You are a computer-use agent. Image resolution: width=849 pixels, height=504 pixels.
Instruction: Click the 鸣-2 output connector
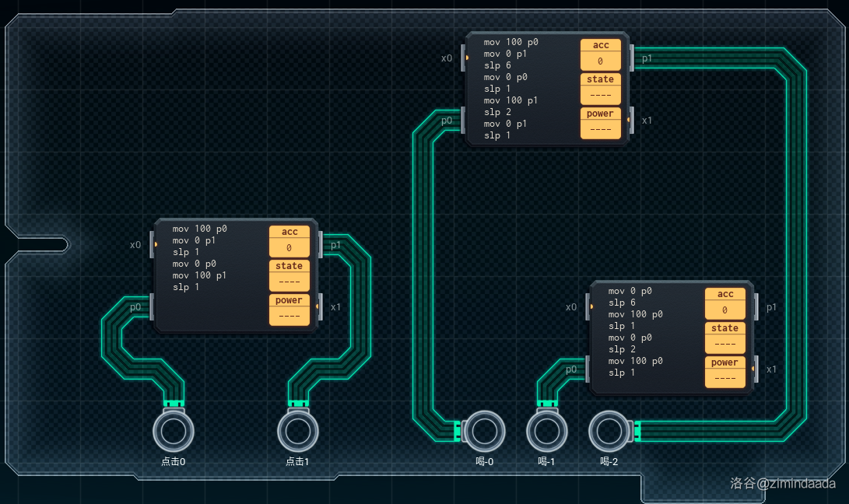pyautogui.click(x=609, y=431)
